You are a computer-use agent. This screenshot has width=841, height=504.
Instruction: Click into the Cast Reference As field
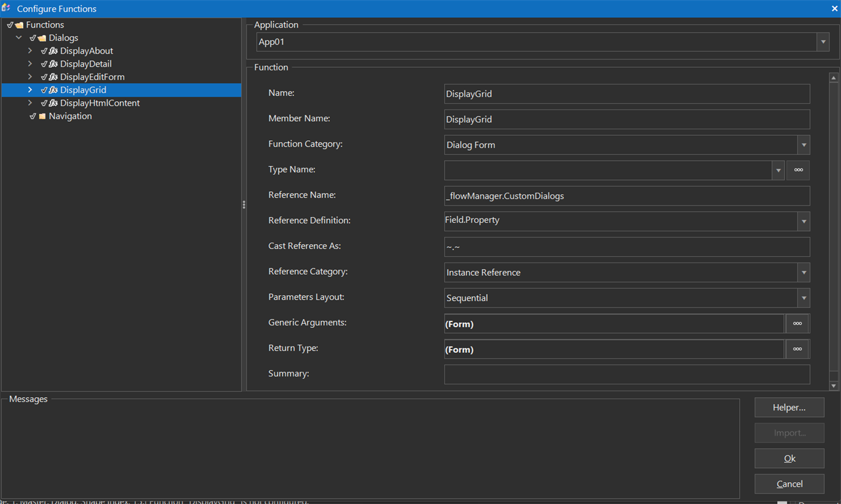click(627, 247)
